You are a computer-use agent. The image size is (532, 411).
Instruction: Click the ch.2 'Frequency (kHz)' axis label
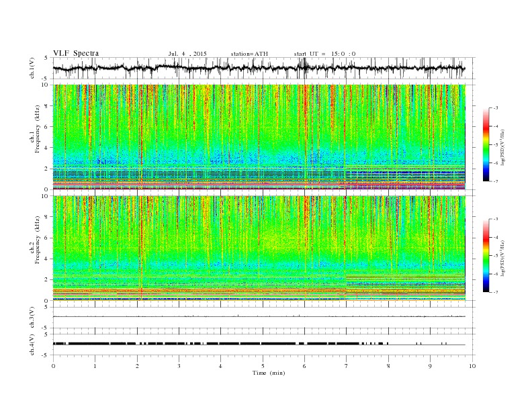point(38,240)
